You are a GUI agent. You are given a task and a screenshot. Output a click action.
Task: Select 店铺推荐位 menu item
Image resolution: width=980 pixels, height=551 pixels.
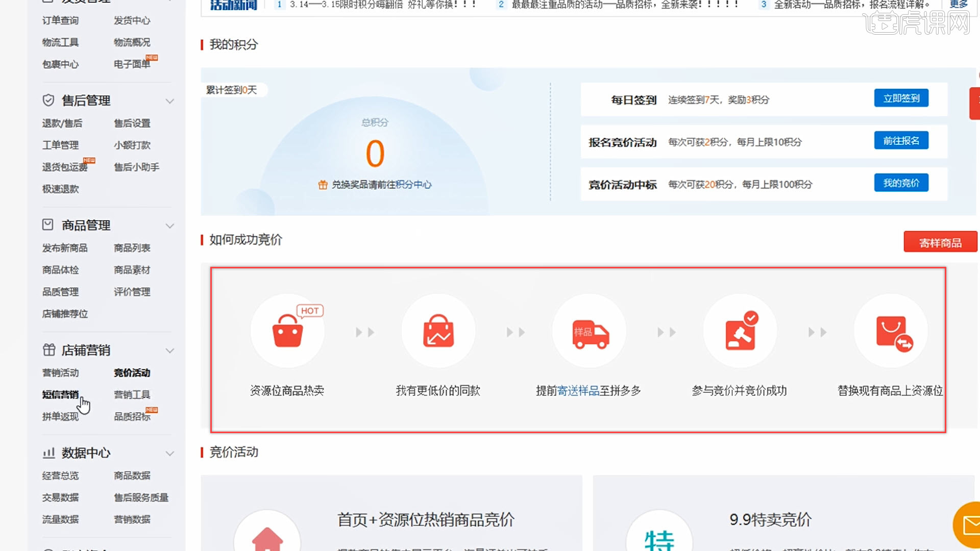tap(65, 314)
